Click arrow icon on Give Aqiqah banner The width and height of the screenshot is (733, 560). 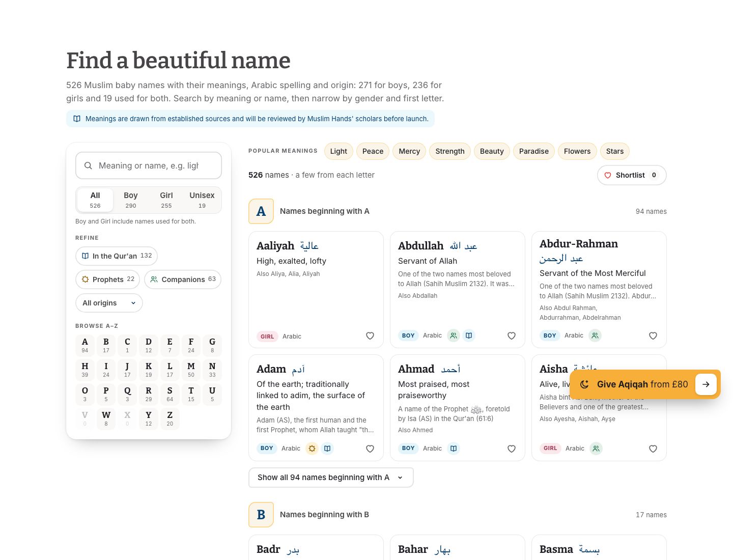point(706,384)
